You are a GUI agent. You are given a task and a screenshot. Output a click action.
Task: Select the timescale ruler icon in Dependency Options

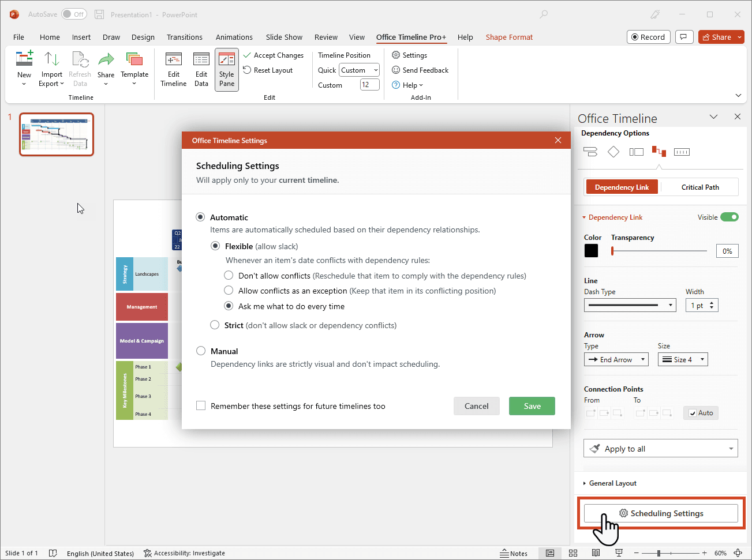click(x=682, y=152)
